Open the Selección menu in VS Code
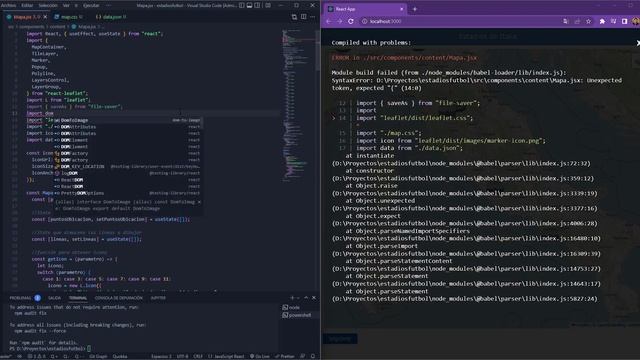This screenshot has height=360, width=640. pyautogui.click(x=48, y=5)
